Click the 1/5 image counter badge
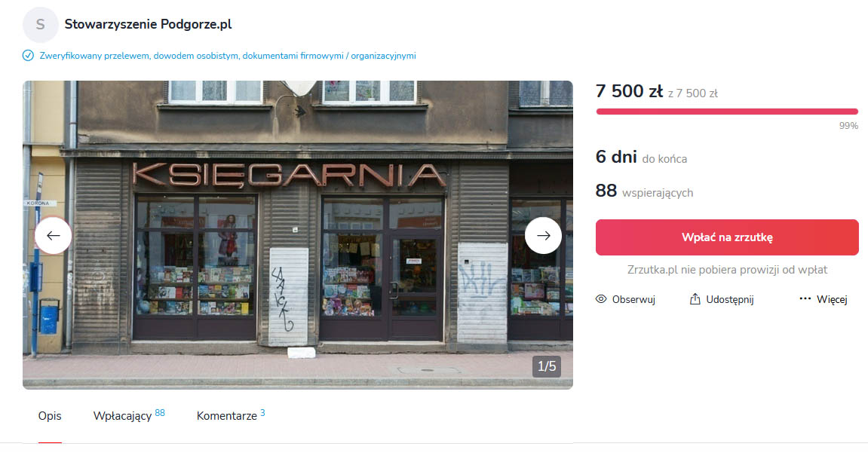The width and height of the screenshot is (868, 468). (547, 366)
